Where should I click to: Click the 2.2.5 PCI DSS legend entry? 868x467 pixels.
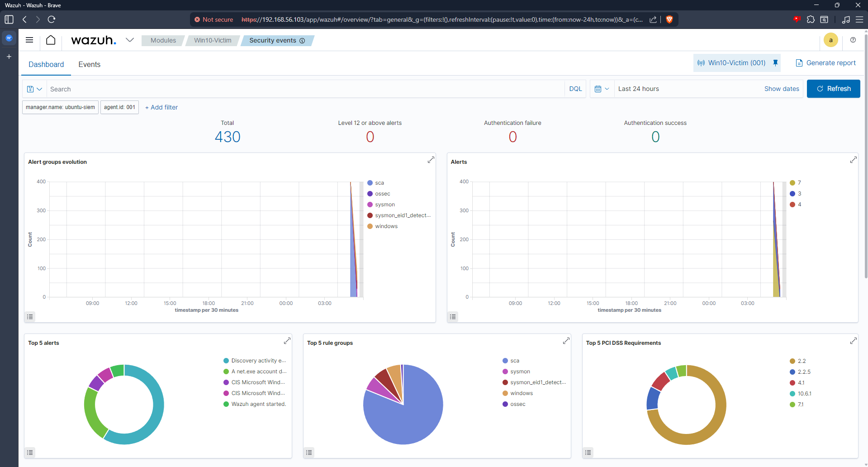pyautogui.click(x=800, y=372)
